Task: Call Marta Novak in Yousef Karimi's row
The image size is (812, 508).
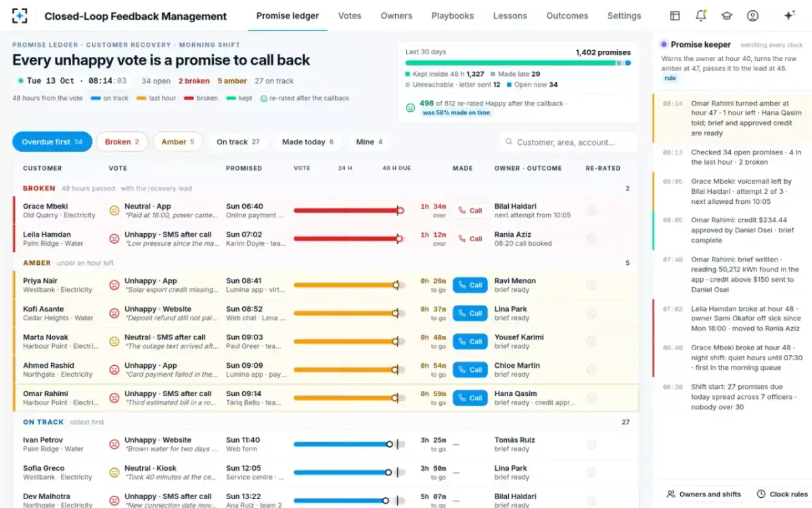Action: [470, 341]
